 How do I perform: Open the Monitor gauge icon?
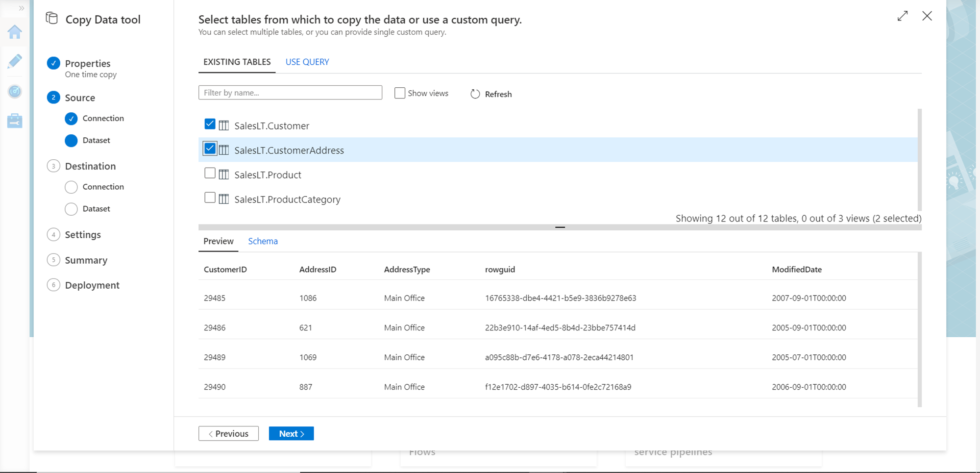(x=15, y=91)
